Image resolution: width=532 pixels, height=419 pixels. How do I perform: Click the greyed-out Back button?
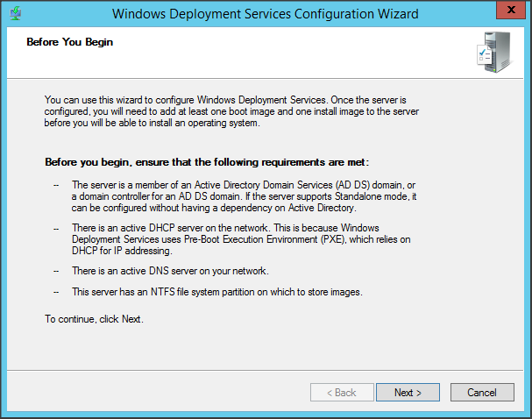(x=343, y=393)
